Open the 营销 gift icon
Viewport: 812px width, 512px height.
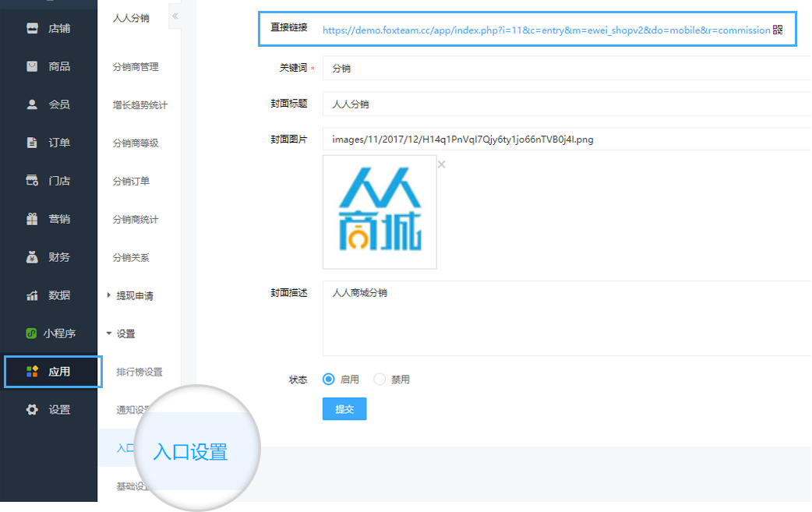[x=32, y=219]
